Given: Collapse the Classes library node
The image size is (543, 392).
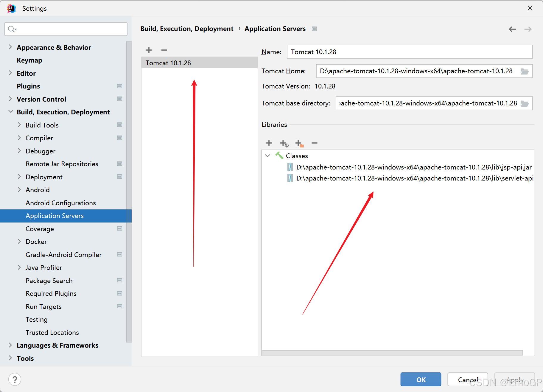Looking at the screenshot, I should point(267,156).
